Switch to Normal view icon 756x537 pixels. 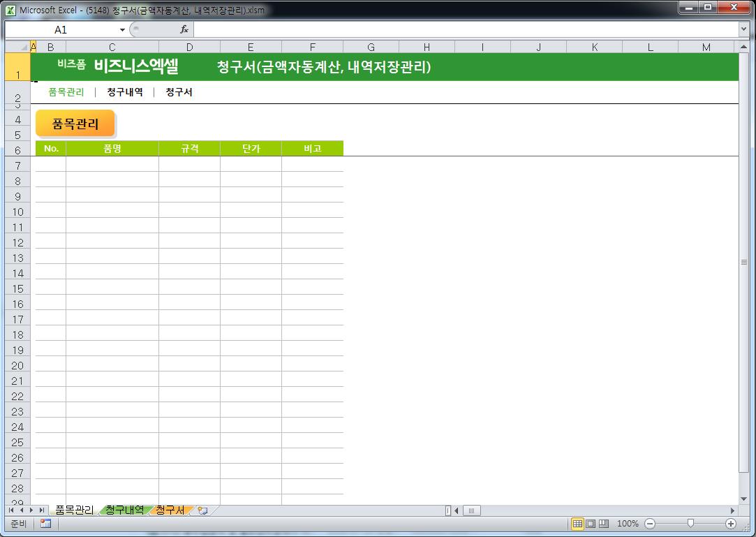coord(577,524)
